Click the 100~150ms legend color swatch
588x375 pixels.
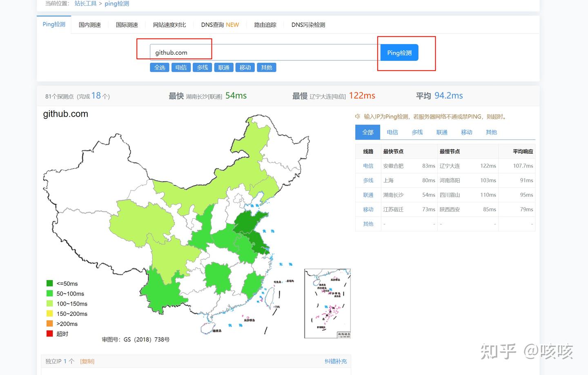50,304
